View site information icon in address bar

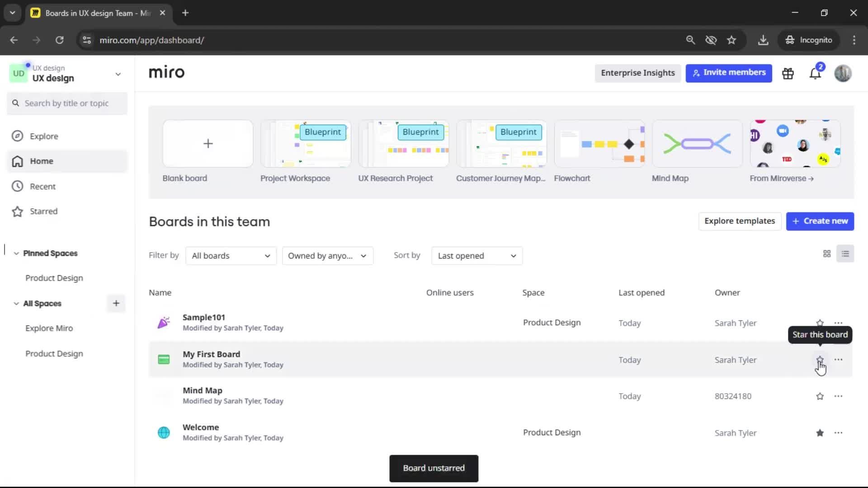[x=86, y=40]
